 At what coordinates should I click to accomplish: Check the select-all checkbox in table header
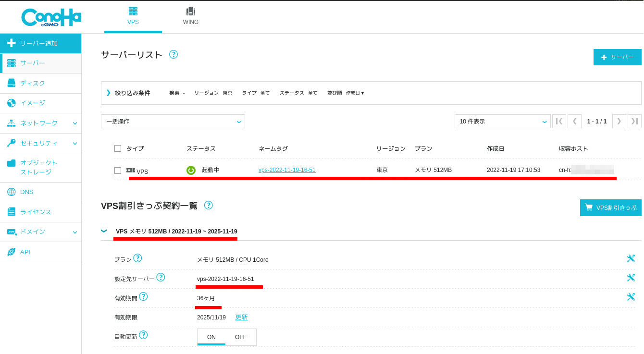pyautogui.click(x=118, y=148)
